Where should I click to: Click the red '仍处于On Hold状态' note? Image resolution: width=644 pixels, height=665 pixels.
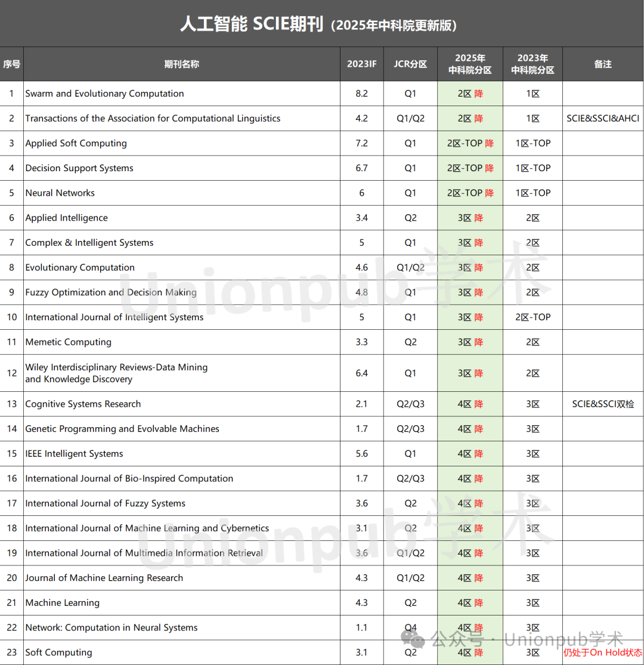[x=603, y=652]
